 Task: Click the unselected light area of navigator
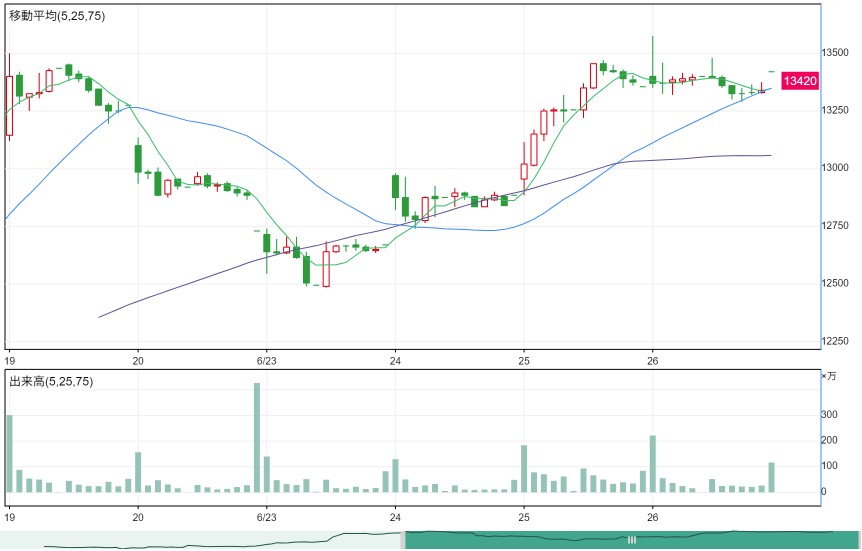click(201, 540)
